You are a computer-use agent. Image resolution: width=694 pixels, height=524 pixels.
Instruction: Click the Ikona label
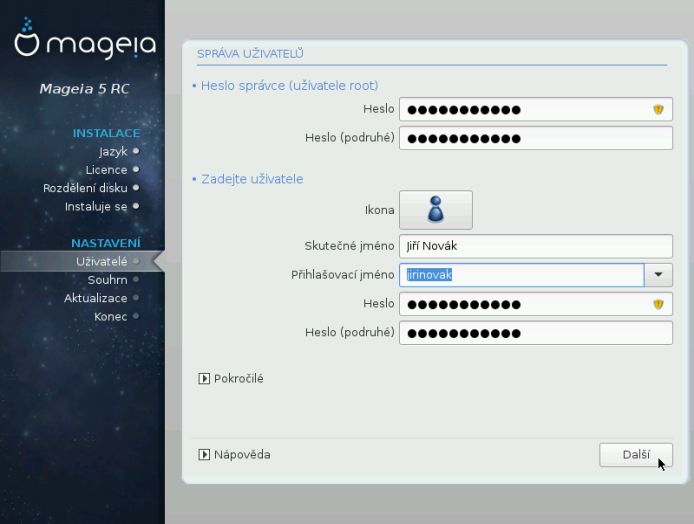click(x=379, y=210)
